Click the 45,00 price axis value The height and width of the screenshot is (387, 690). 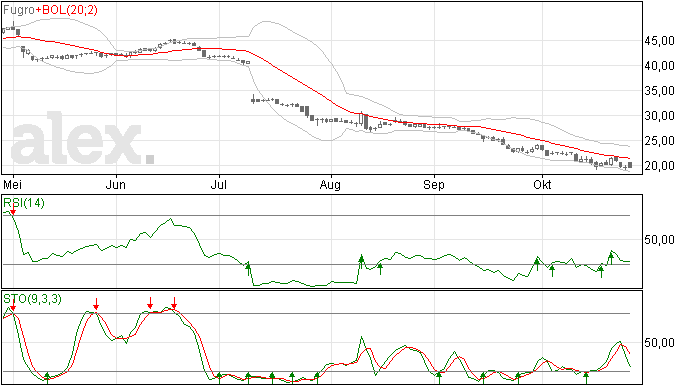[660, 41]
